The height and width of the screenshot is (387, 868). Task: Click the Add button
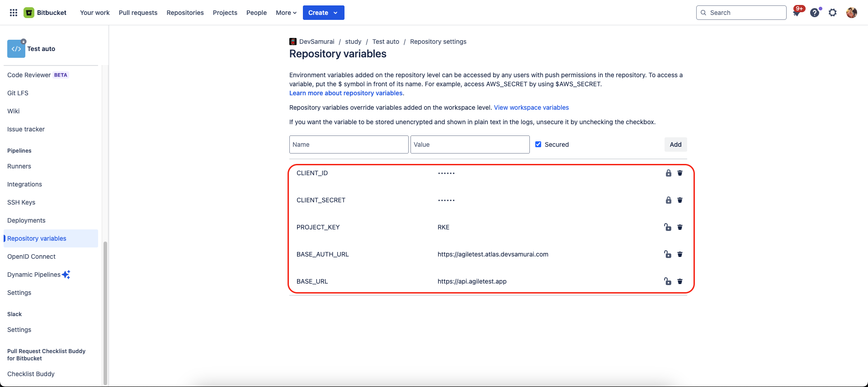point(675,145)
